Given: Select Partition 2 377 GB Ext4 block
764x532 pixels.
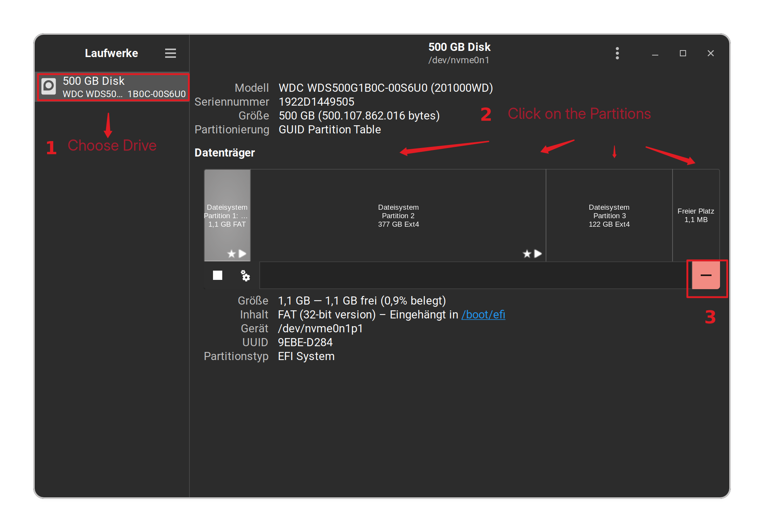Looking at the screenshot, I should pyautogui.click(x=398, y=215).
